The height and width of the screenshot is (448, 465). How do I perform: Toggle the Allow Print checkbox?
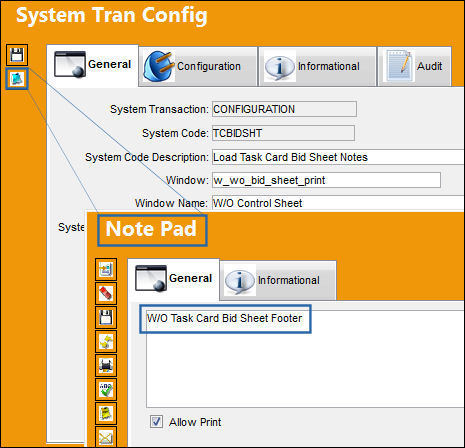click(156, 422)
